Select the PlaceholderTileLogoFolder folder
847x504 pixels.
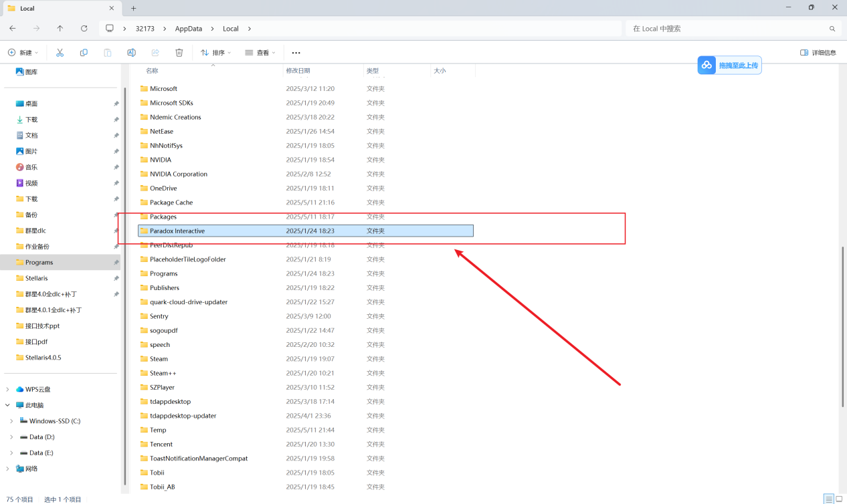click(305, 259)
